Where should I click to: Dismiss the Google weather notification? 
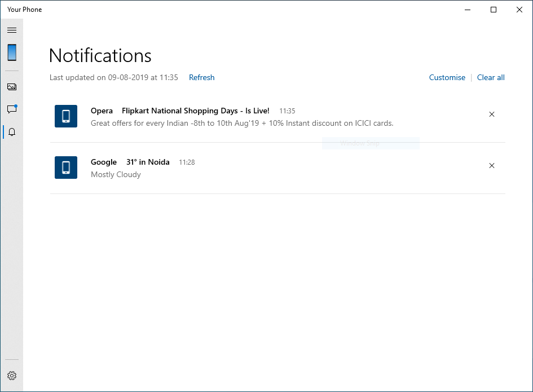[491, 166]
